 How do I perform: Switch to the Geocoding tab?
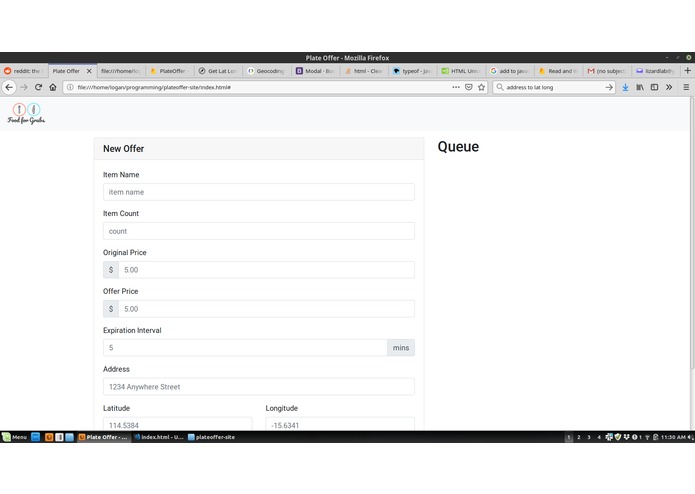tap(267, 71)
